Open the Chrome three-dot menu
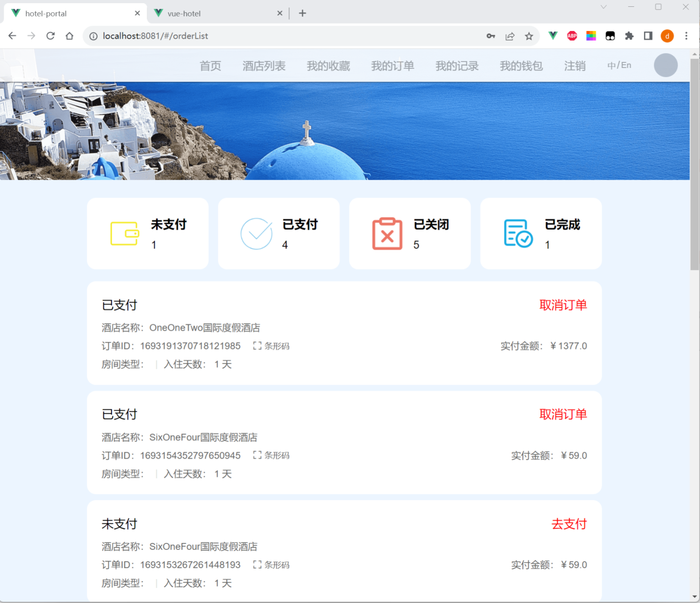This screenshot has height=603, width=700. [x=686, y=36]
